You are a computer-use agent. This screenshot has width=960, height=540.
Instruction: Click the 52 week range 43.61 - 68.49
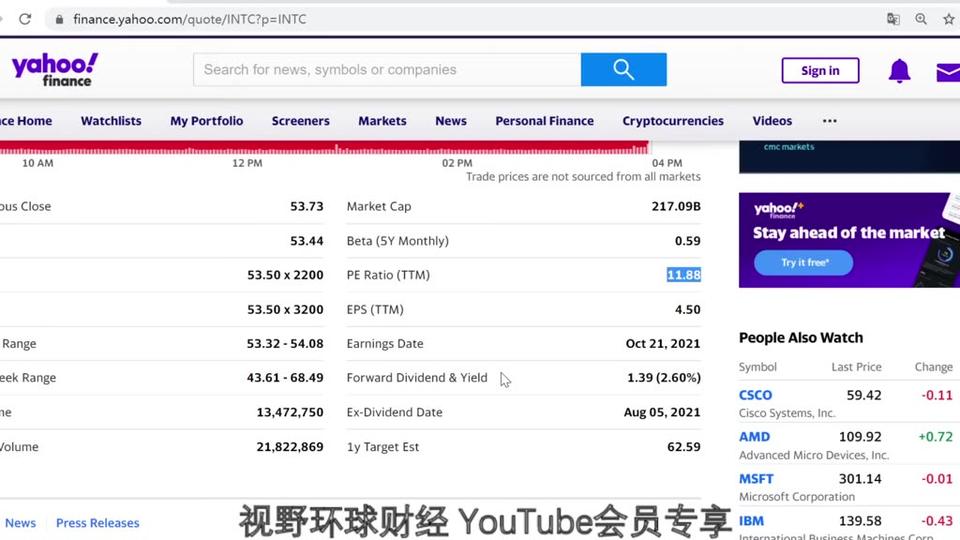click(x=285, y=378)
